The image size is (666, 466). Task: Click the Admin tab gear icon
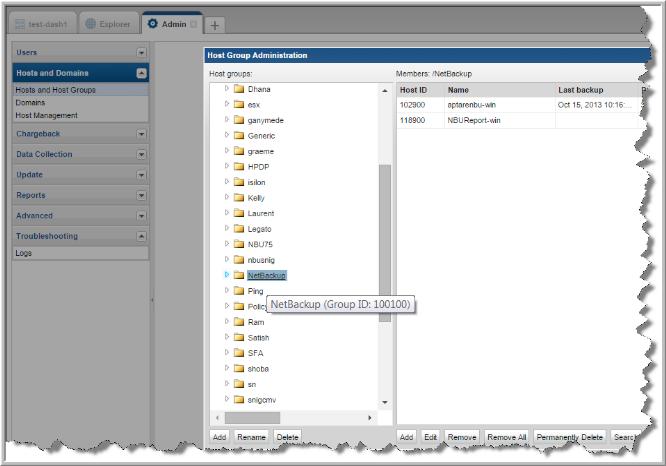coord(152,23)
